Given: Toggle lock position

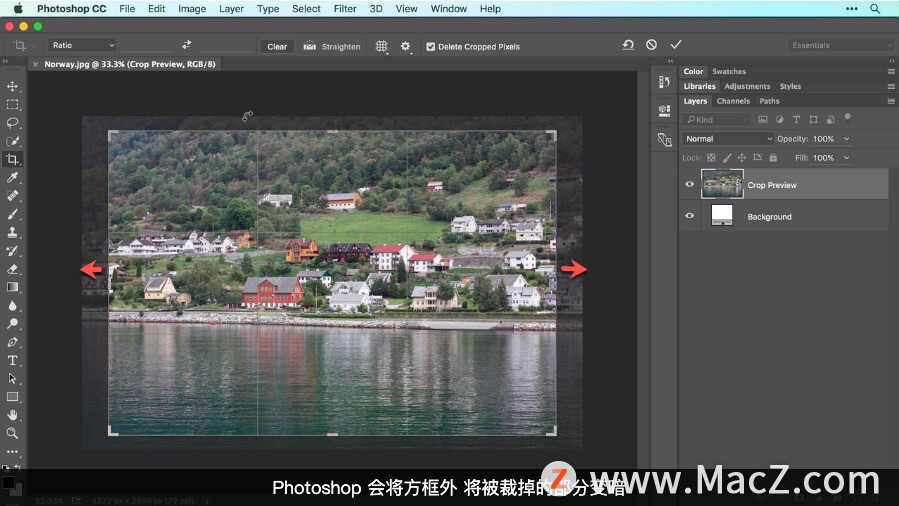Looking at the screenshot, I should [x=742, y=158].
